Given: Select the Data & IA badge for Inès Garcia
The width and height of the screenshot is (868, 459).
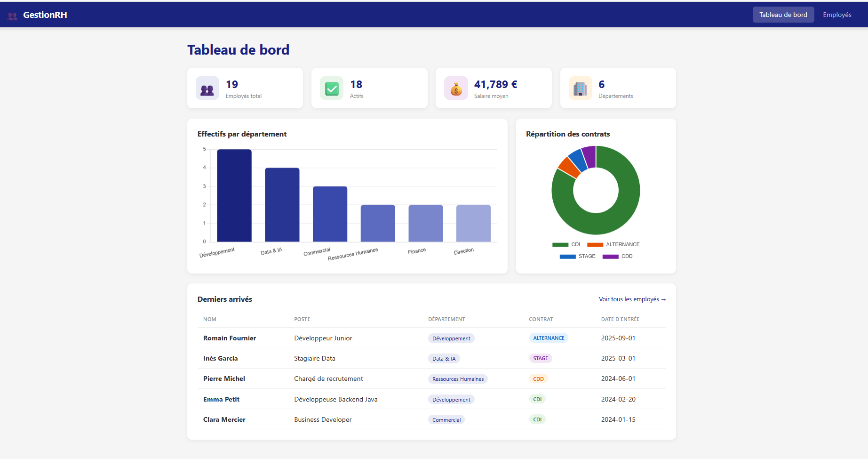Looking at the screenshot, I should point(443,358).
